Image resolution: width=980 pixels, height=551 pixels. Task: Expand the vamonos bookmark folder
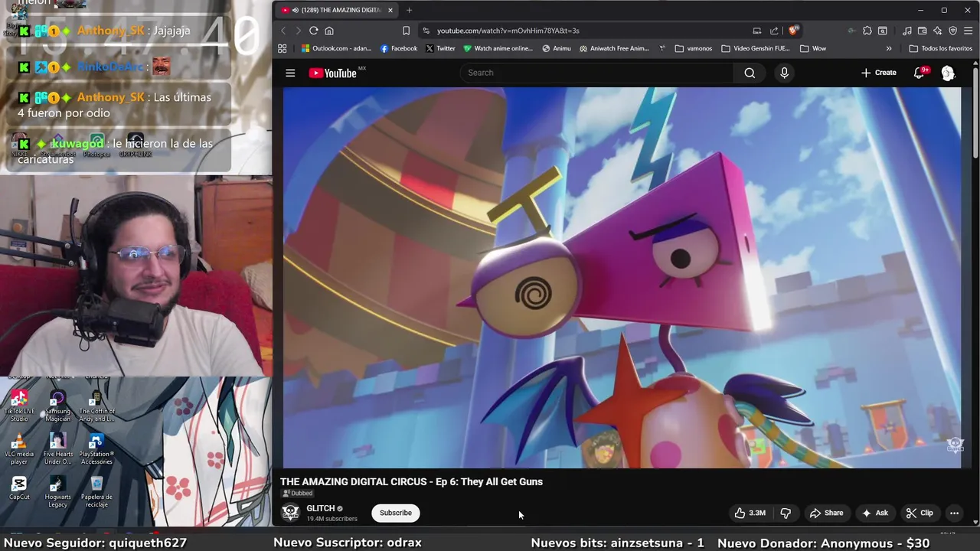click(x=694, y=48)
